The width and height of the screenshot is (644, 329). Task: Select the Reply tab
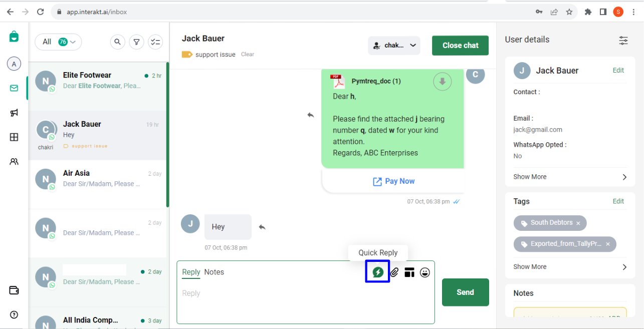pos(191,272)
